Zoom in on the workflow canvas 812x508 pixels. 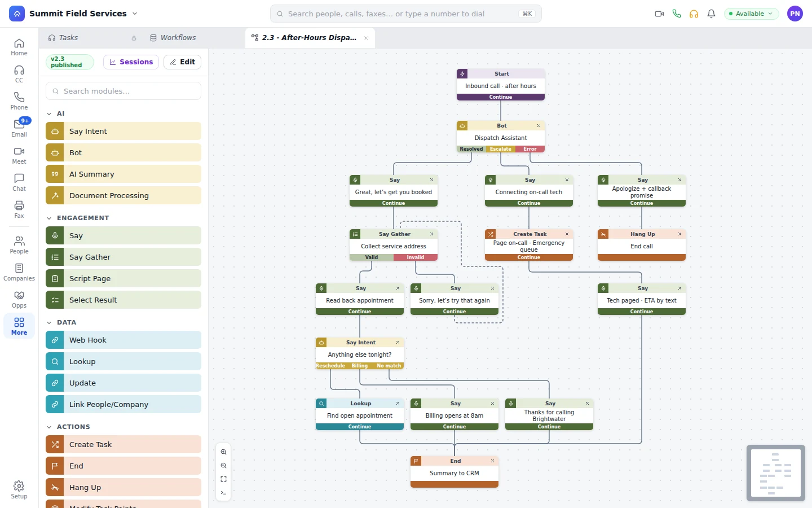tap(224, 452)
